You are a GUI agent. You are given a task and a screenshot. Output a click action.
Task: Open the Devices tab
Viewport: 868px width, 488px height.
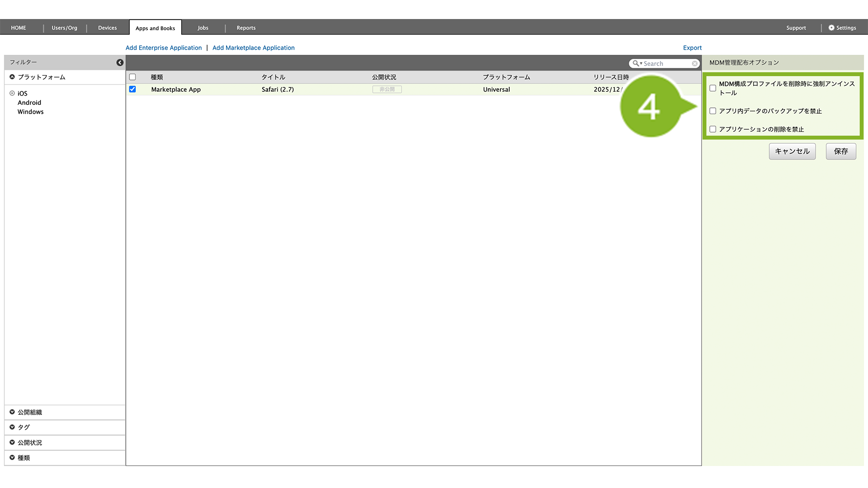point(107,28)
